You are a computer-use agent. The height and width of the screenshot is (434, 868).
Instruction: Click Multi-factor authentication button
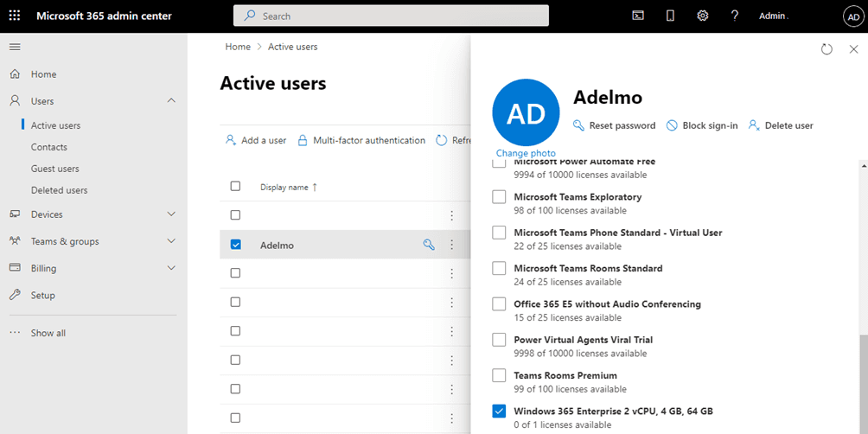click(361, 140)
